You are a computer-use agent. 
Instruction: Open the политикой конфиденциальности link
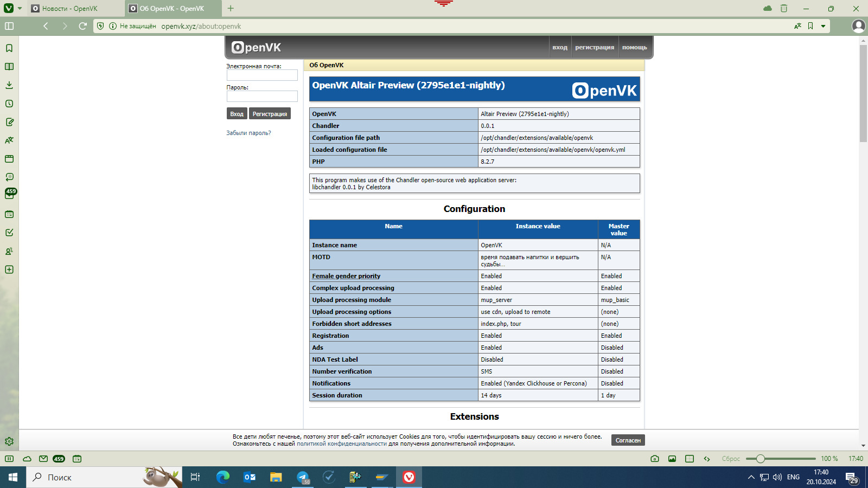click(342, 444)
